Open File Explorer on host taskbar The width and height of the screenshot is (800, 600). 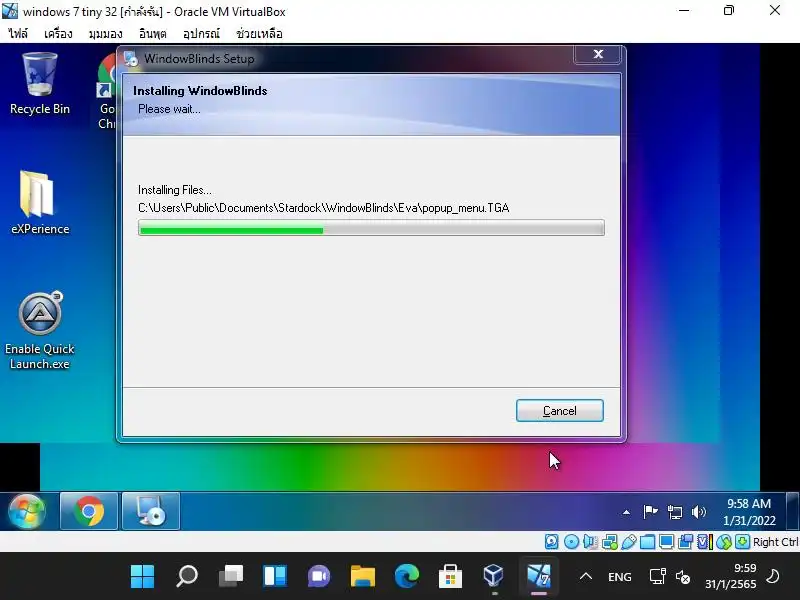[x=363, y=577]
